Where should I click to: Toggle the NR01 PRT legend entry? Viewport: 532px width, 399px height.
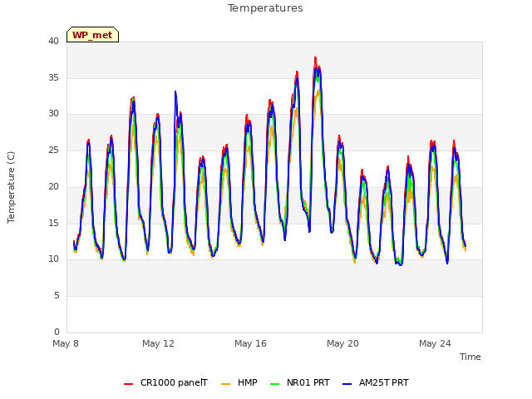(x=300, y=382)
